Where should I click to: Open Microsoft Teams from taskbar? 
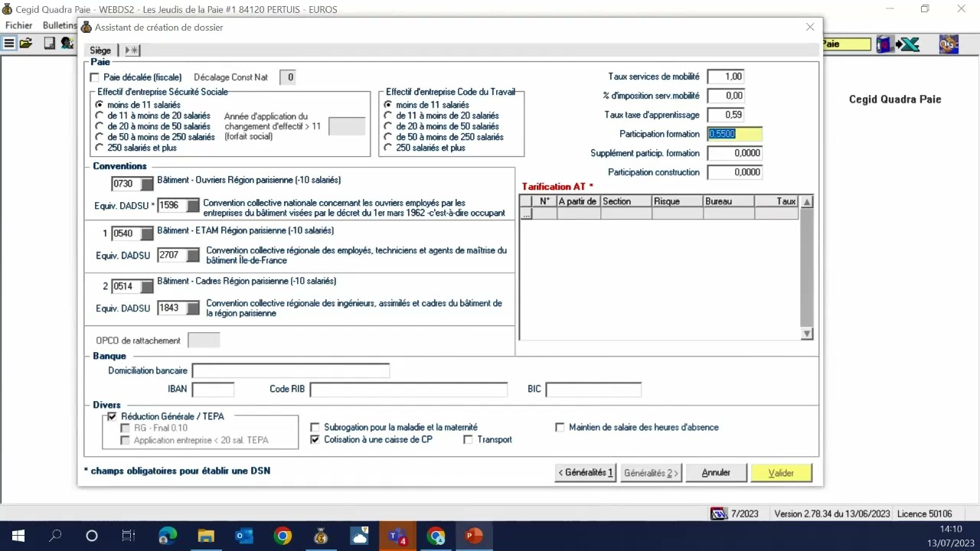pyautogui.click(x=397, y=536)
